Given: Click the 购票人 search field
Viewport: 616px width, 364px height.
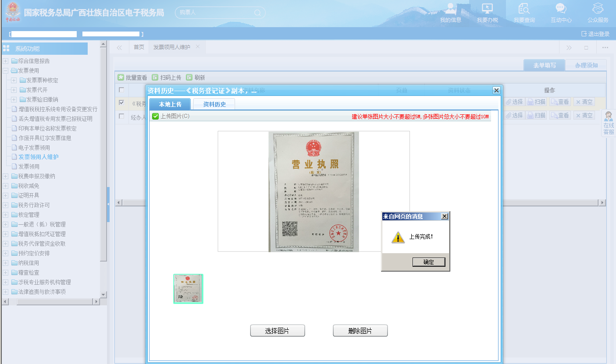Looking at the screenshot, I should coord(215,13).
